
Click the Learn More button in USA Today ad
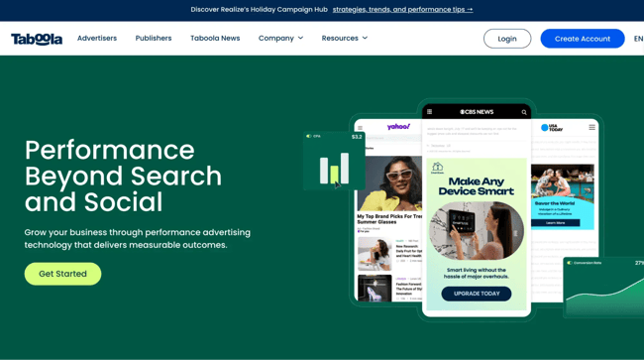click(x=555, y=223)
